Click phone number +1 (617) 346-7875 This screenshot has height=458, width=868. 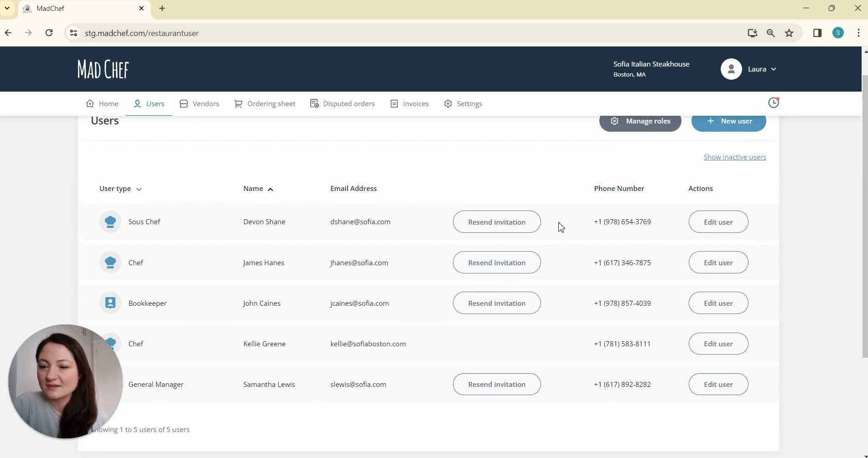tap(622, 263)
